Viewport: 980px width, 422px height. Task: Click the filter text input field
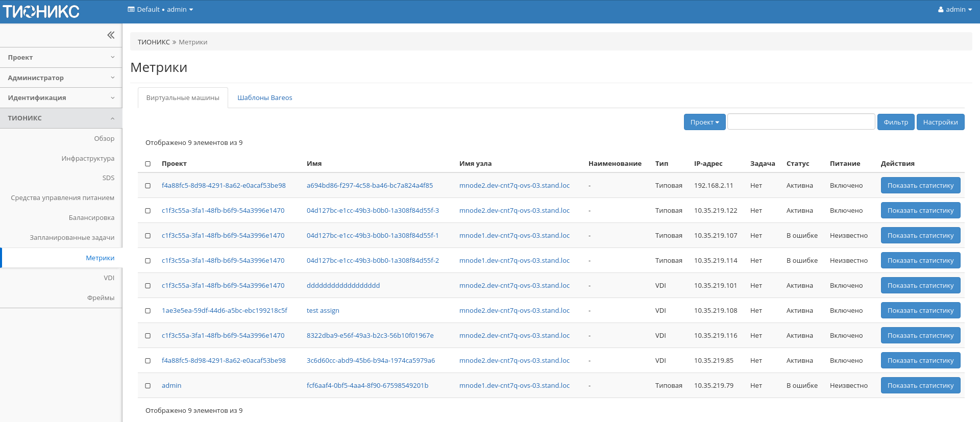801,122
